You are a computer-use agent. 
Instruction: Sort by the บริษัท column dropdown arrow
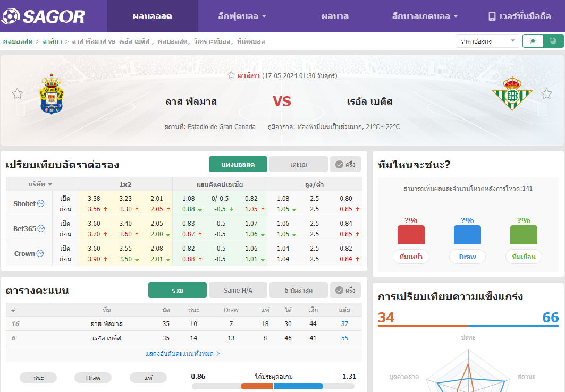[50, 184]
